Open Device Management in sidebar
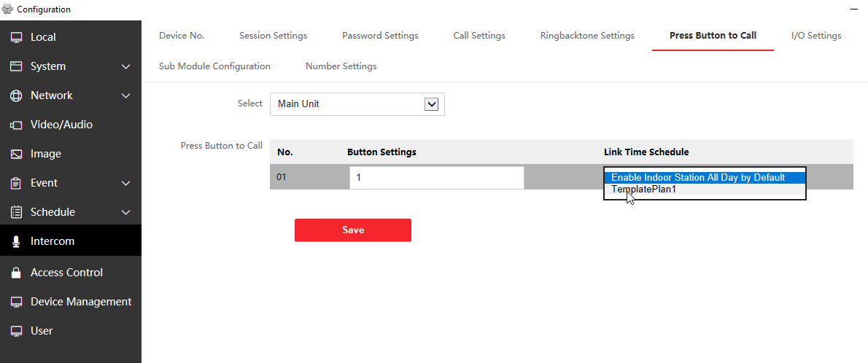This screenshot has height=363, width=868. [80, 302]
